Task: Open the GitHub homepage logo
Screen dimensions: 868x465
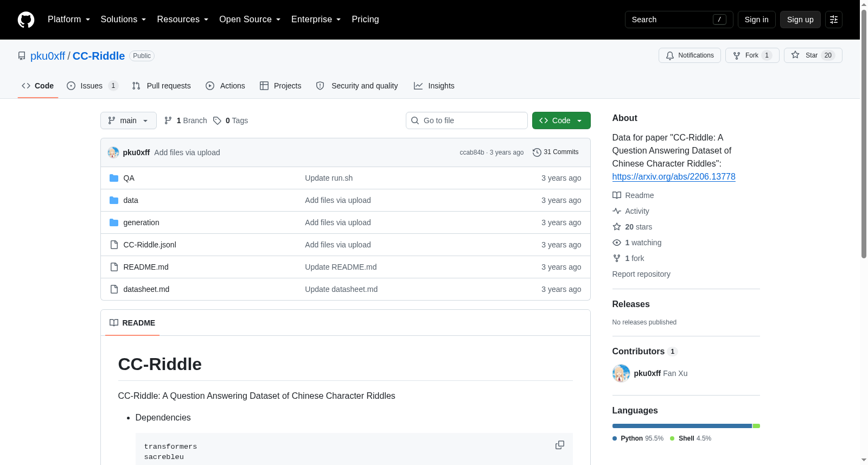Action: pos(26,20)
